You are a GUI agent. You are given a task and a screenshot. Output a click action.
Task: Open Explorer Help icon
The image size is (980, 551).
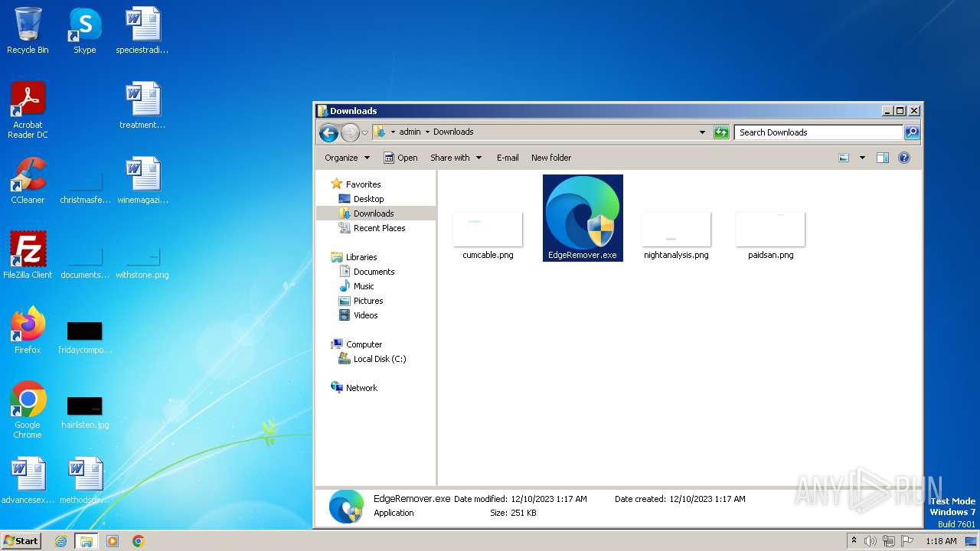coord(904,158)
